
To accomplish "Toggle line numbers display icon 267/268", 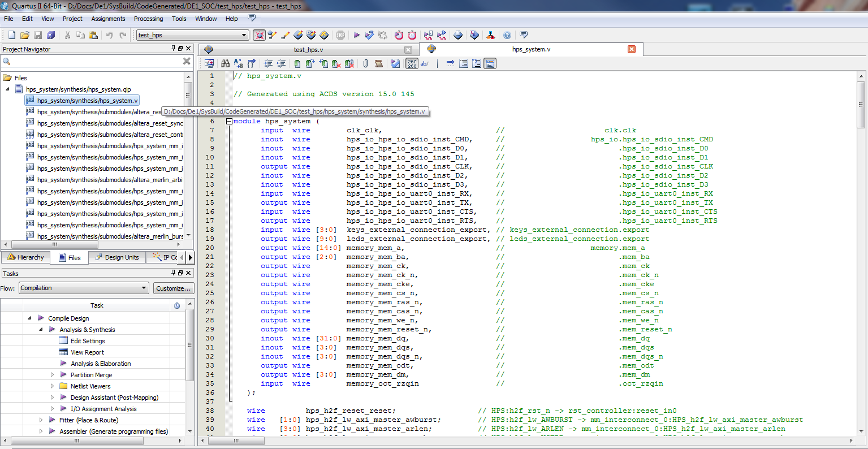I will pos(412,63).
